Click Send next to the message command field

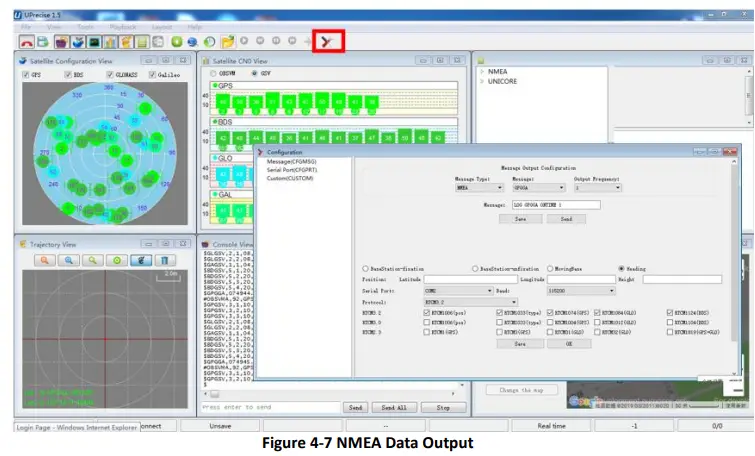click(x=566, y=219)
